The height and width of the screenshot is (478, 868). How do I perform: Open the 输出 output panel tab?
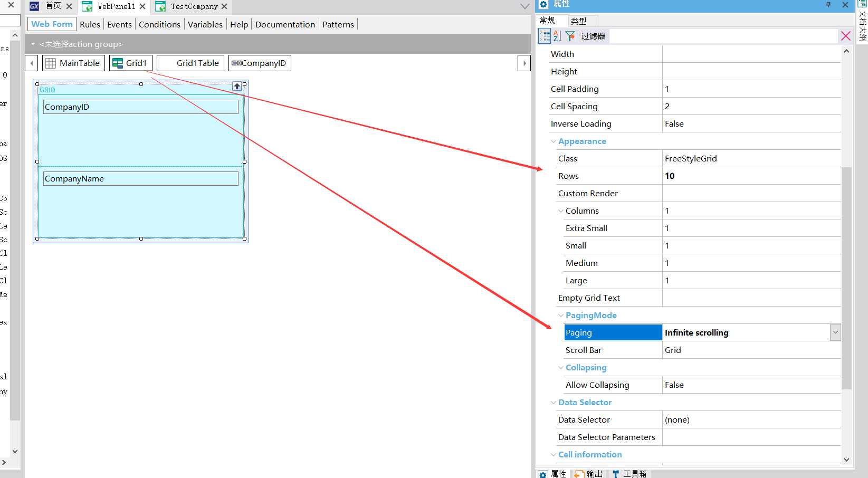[588, 473]
